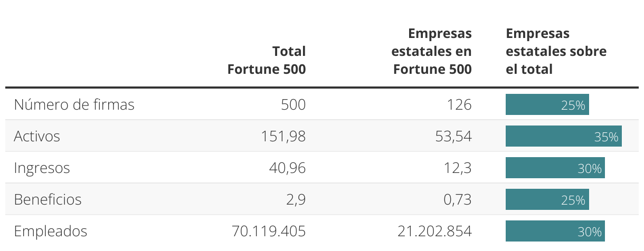This screenshot has width=644, height=251.
Task: Select the "Beneficios" row label
Action: pyautogui.click(x=48, y=200)
